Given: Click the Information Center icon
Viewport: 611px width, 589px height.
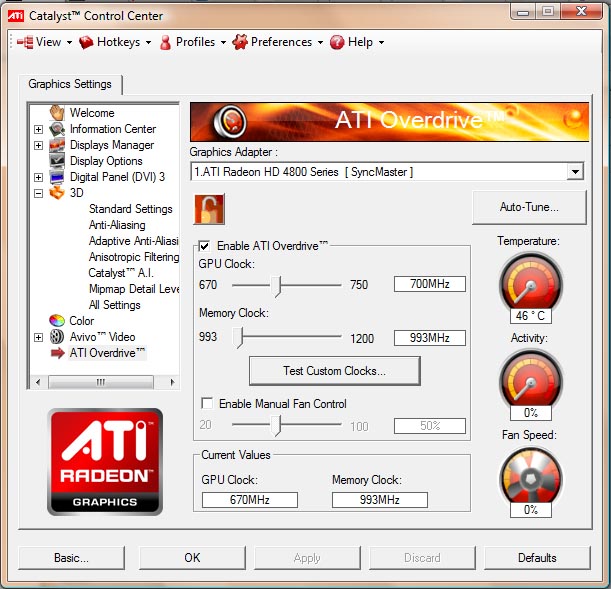Looking at the screenshot, I should pyautogui.click(x=58, y=129).
